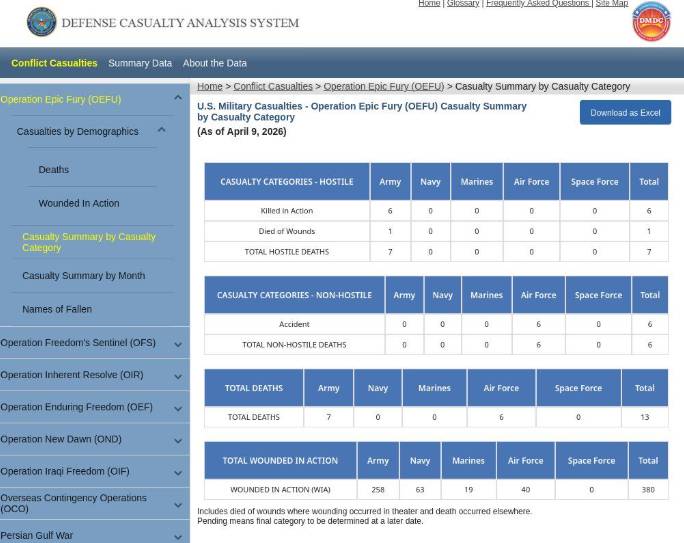Screen dimensions: 684x543
Task: Expand Operation Freedom's Sentinel (OFS) chevron
Action: (178, 345)
